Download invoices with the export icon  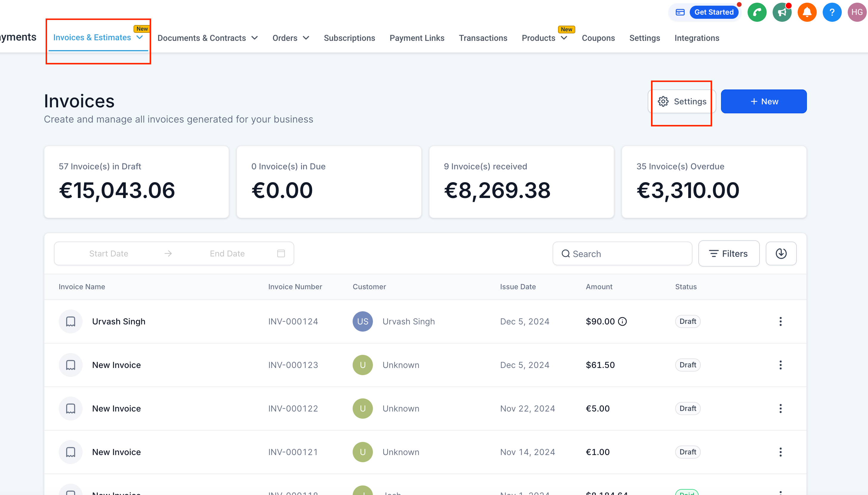click(x=781, y=253)
